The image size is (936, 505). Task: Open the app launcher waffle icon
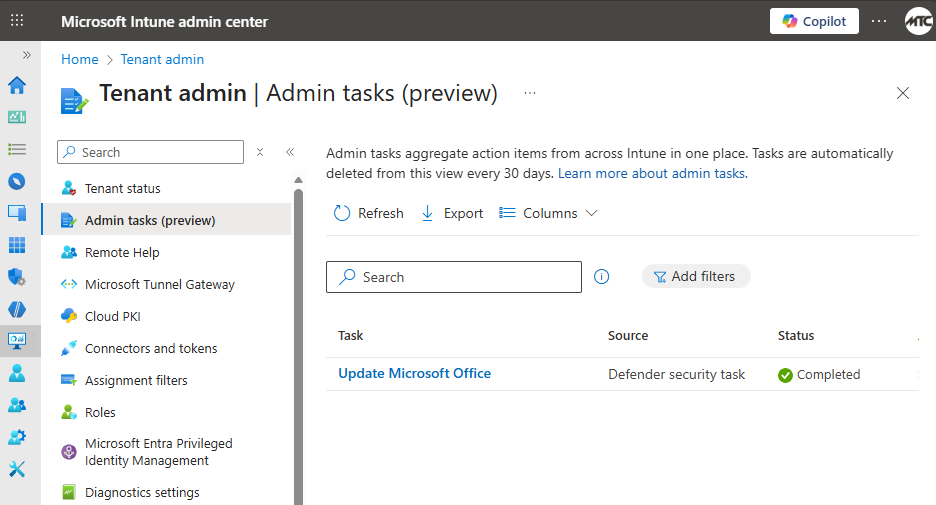pos(17,21)
